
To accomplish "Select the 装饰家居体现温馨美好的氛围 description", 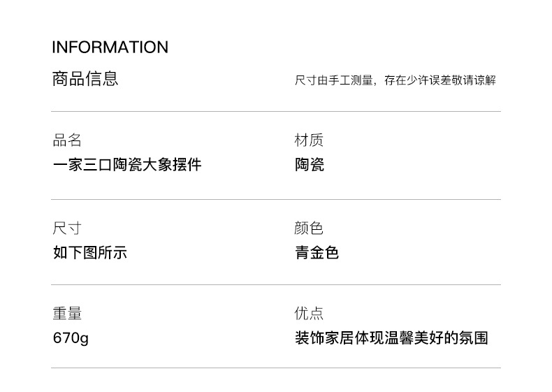I will click(x=391, y=339).
